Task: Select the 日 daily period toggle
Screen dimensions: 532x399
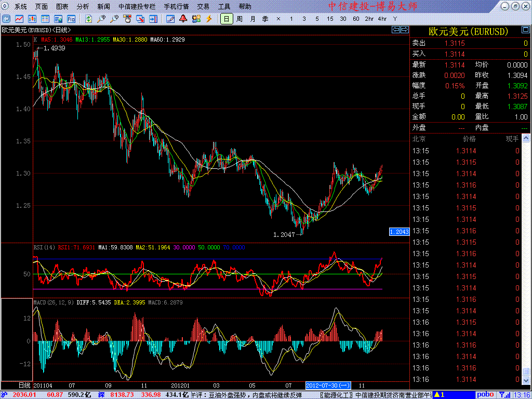Action: [x=227, y=19]
